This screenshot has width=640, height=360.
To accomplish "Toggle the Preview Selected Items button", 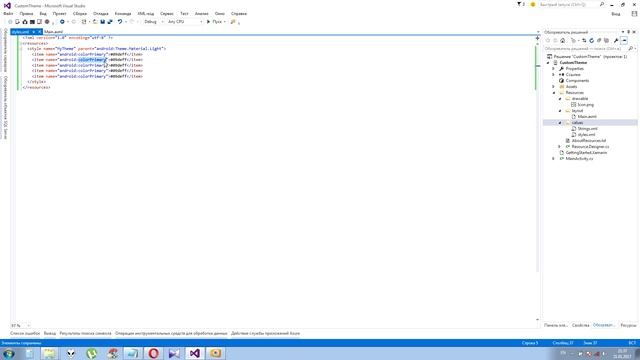I will point(624,40).
